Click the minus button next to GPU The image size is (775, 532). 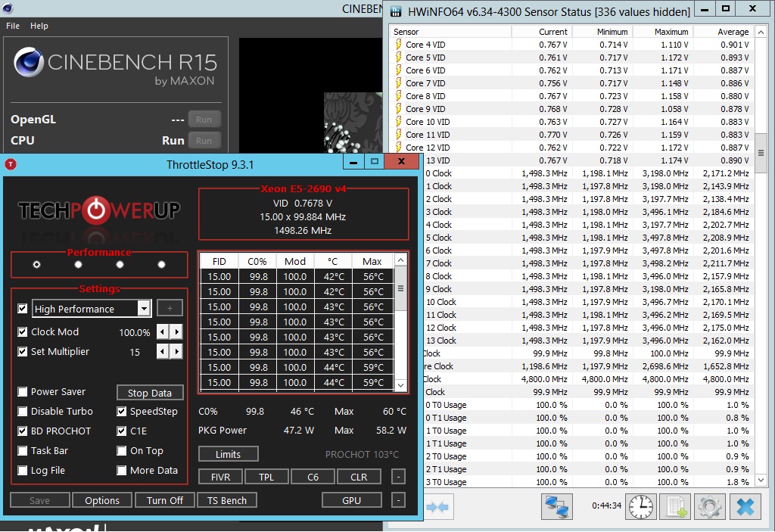(398, 500)
